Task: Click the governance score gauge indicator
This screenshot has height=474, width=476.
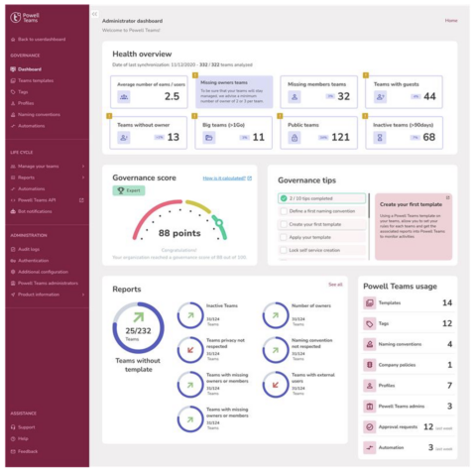Action: [219, 223]
